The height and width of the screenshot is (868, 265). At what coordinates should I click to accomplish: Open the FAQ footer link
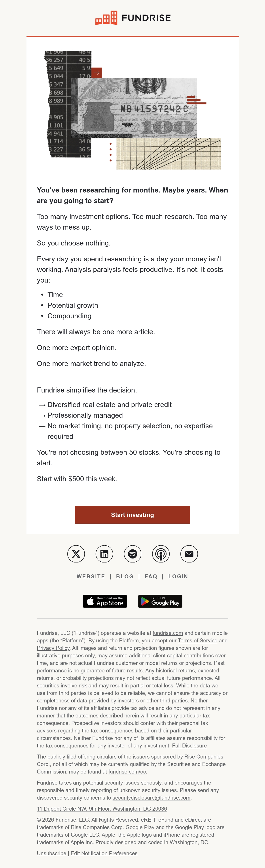(151, 577)
